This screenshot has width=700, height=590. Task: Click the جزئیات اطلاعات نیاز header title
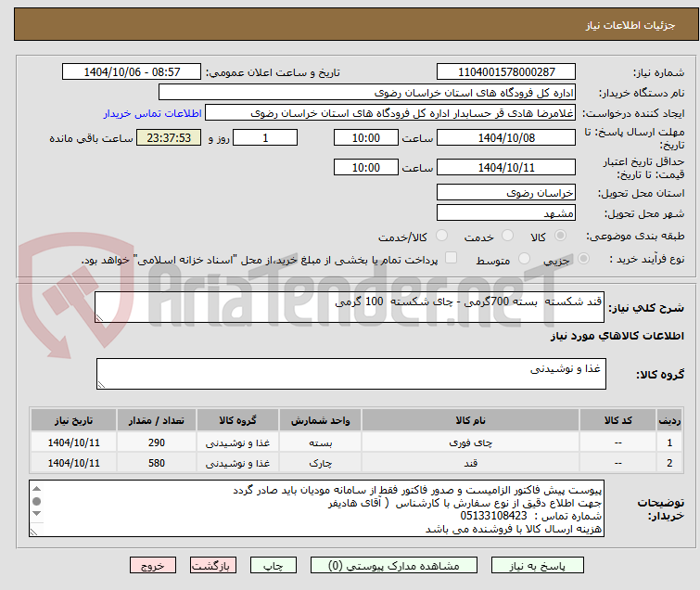pyautogui.click(x=630, y=25)
